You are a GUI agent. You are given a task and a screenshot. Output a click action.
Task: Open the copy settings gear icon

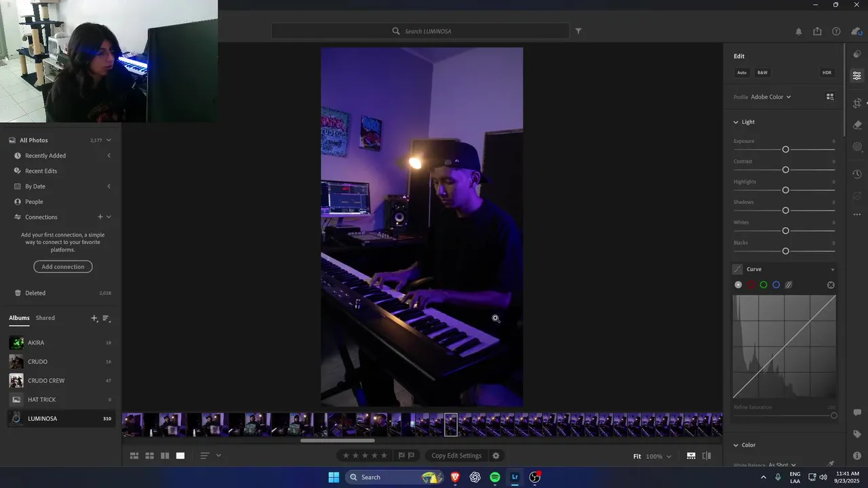(x=496, y=455)
